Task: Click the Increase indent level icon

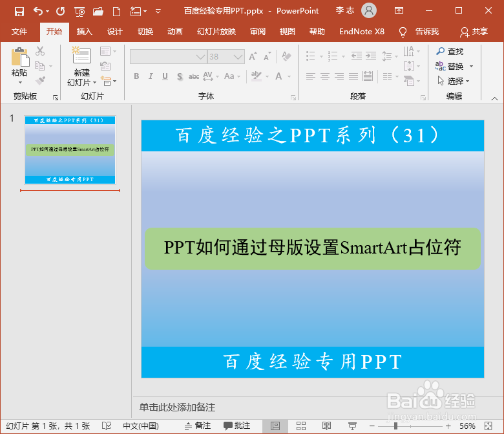Action: pos(371,56)
